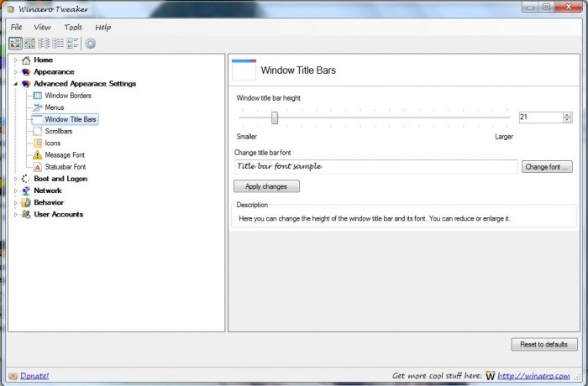Select Menus in the tree
Screen dimensions: 588x386
(55, 107)
